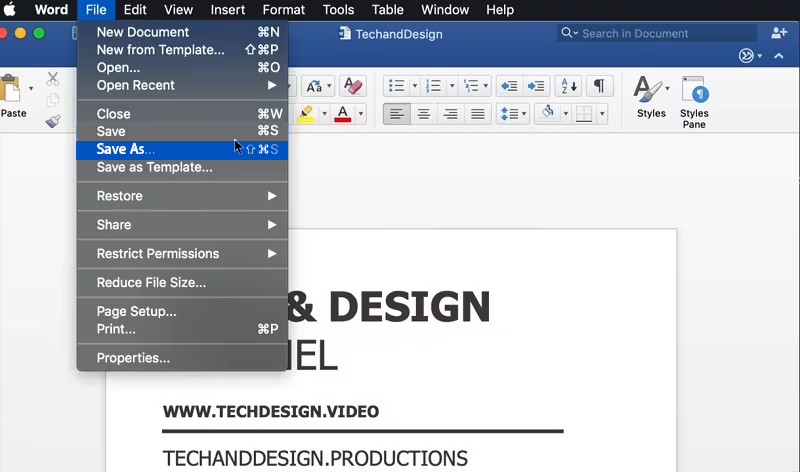Open the Insert menu in menu bar
The image size is (800, 472).
[228, 10]
